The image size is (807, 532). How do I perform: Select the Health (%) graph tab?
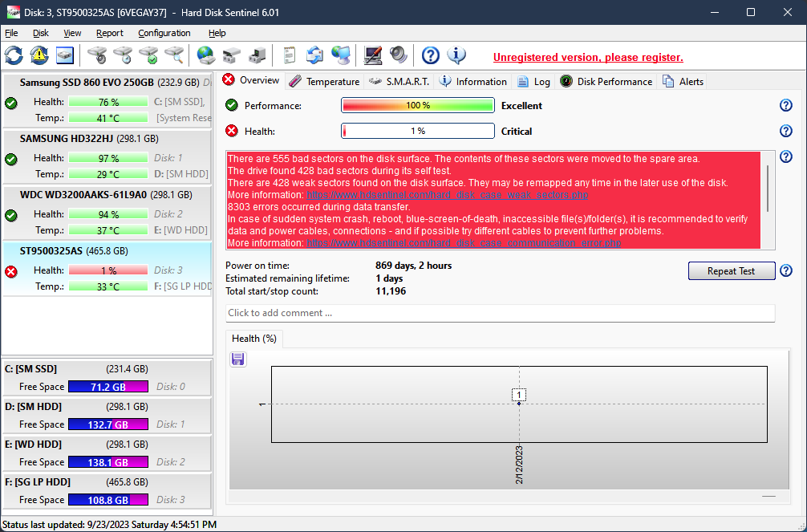click(254, 339)
